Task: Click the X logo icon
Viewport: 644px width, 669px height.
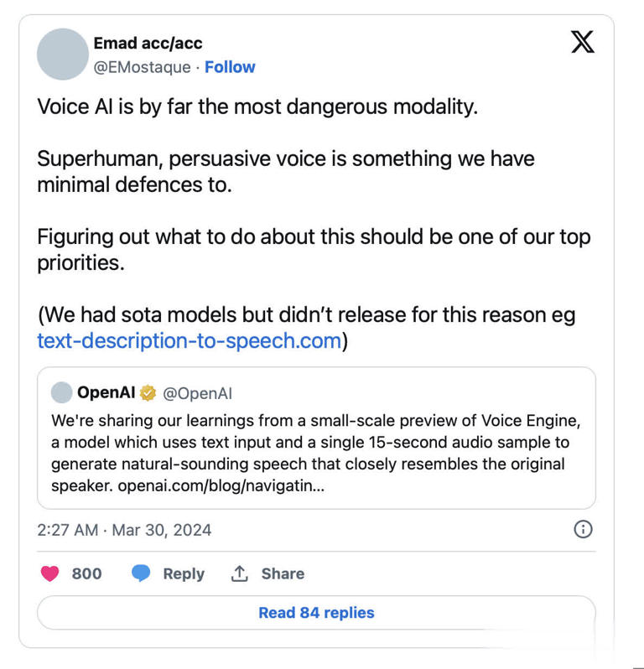Action: (583, 42)
